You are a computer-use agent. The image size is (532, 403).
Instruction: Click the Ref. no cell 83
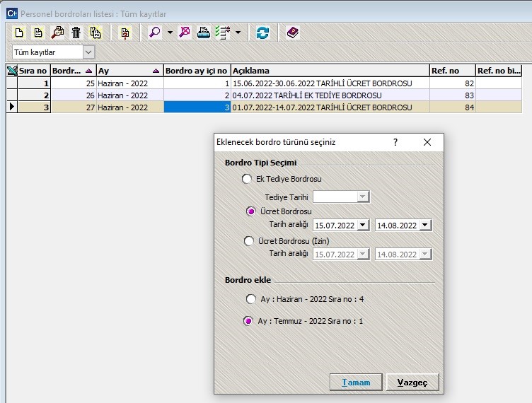[452, 95]
